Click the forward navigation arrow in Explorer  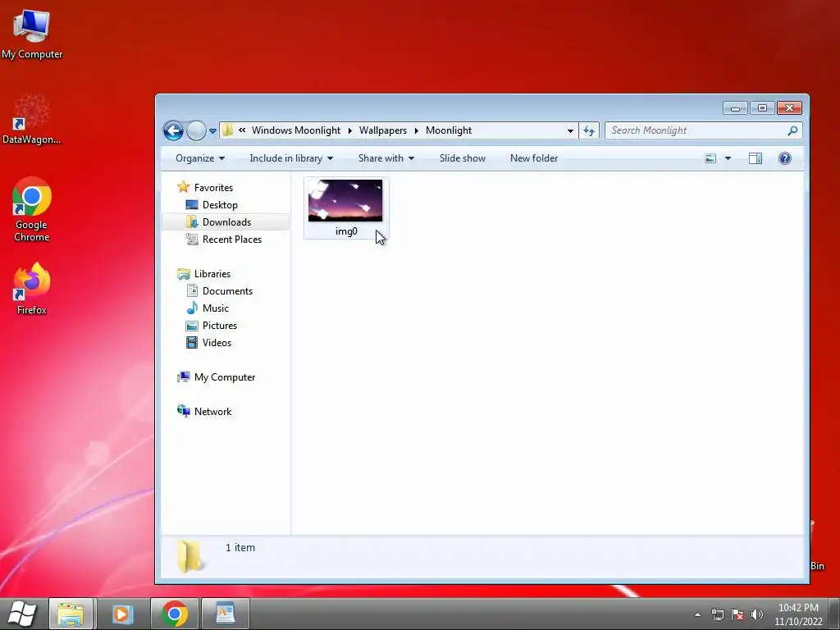(196, 130)
